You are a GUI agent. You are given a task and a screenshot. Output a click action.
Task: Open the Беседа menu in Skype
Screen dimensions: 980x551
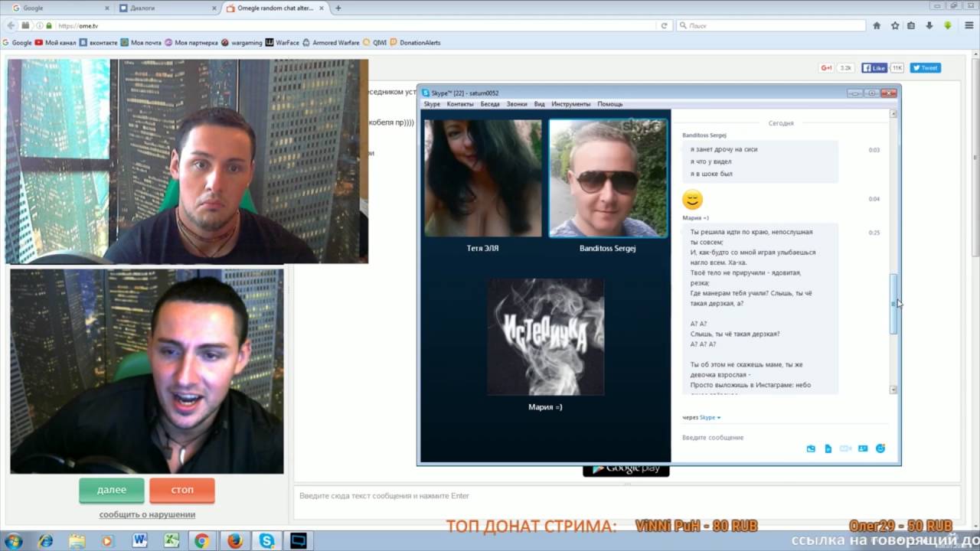(x=490, y=104)
